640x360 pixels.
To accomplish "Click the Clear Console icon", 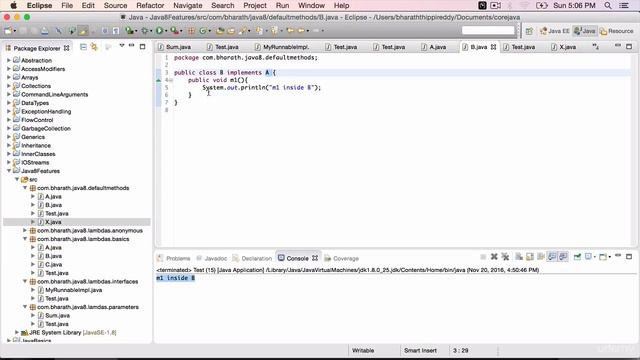I will [x=519, y=257].
